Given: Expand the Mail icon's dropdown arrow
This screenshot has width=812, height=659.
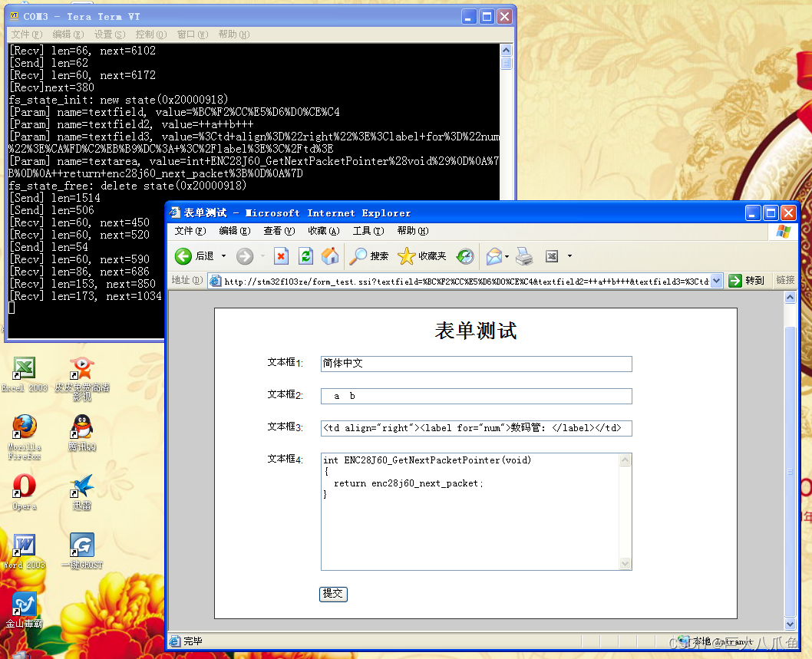Looking at the screenshot, I should coord(505,256).
